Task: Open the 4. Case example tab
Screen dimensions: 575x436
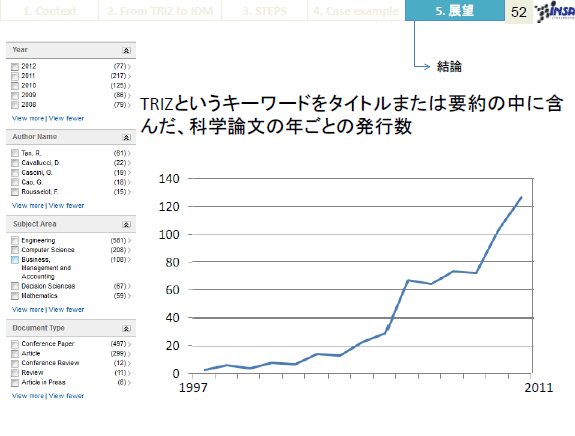Action: point(356,11)
